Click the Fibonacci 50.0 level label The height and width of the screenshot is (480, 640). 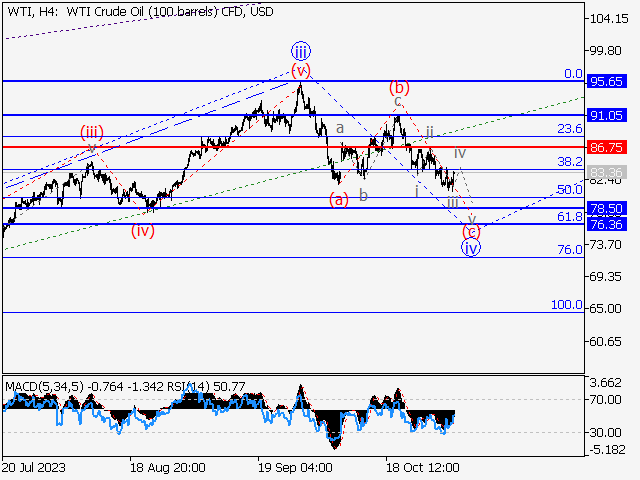click(570, 189)
